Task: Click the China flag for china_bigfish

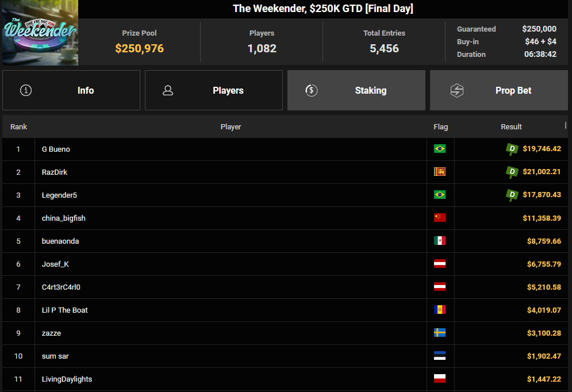Action: click(x=440, y=218)
